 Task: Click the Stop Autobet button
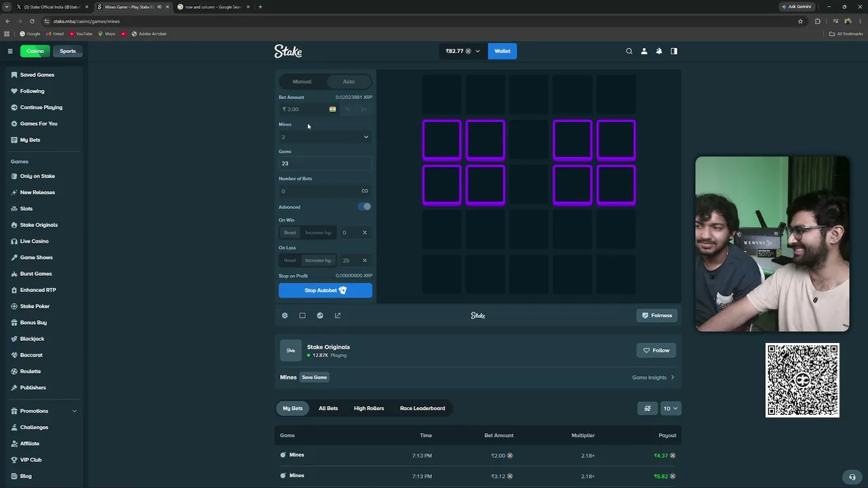(x=325, y=290)
